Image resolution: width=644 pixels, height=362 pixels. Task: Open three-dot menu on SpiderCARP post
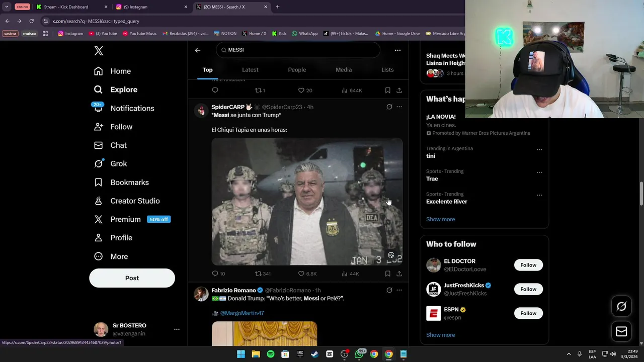[x=399, y=107]
